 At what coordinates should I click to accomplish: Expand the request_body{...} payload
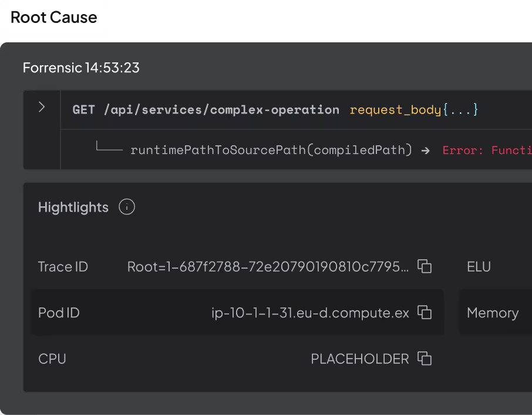tap(413, 109)
